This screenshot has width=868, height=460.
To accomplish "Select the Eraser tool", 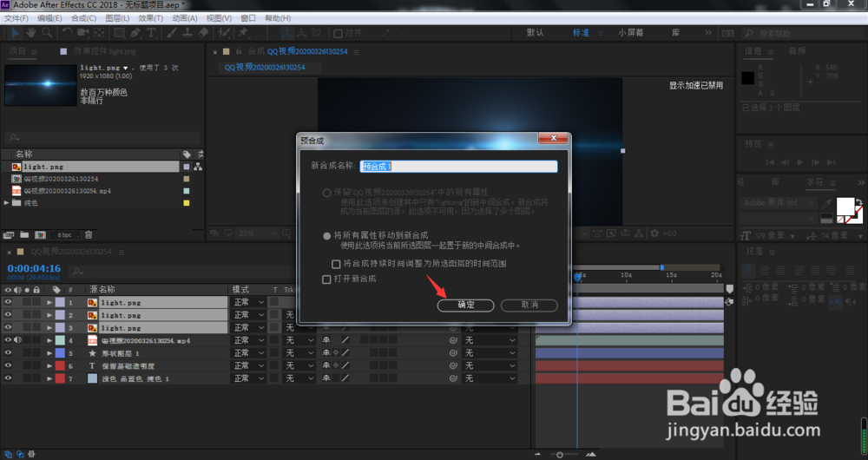I will (203, 33).
